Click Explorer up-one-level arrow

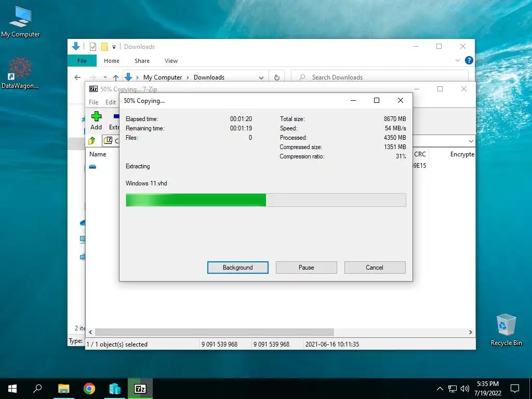click(116, 78)
